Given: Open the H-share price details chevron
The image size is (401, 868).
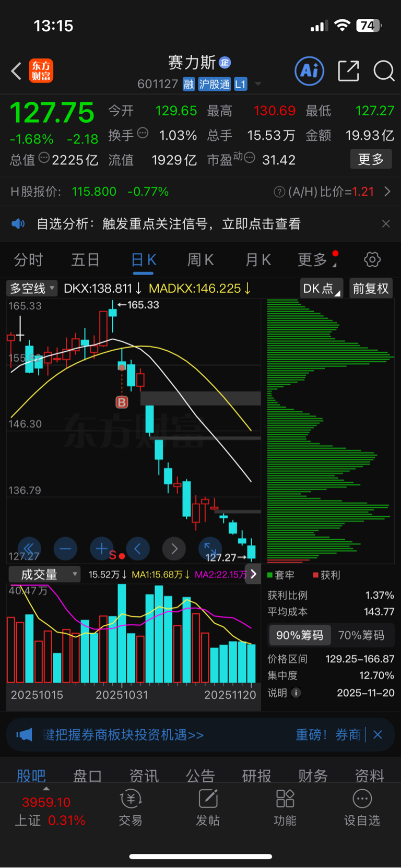Looking at the screenshot, I should coord(387,192).
